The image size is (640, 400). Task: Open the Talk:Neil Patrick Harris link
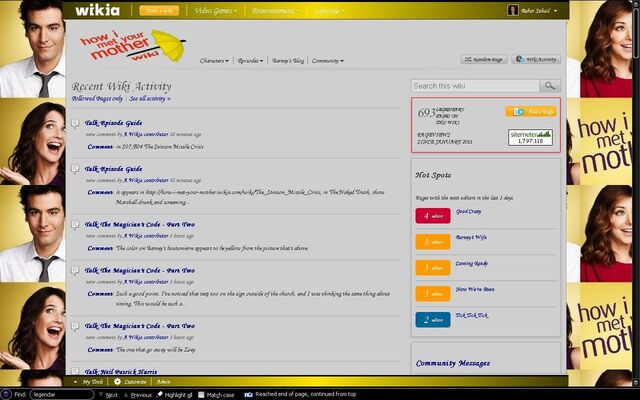121,371
